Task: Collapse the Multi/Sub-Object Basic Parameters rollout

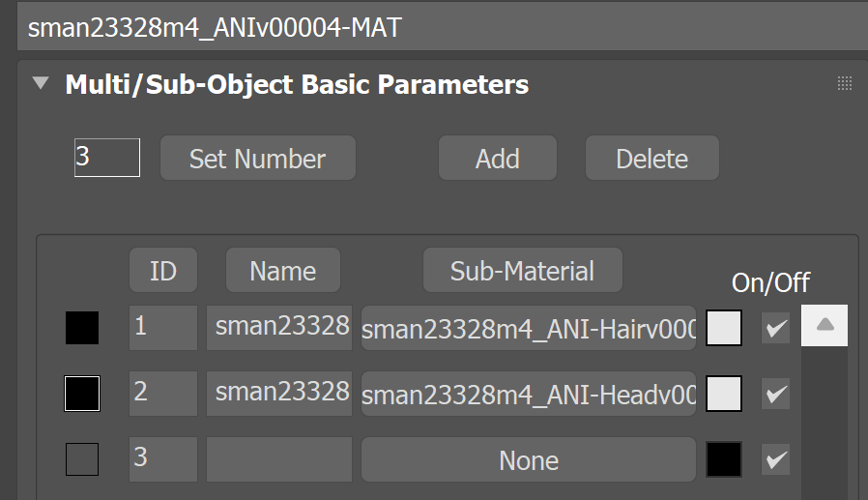Action: [41, 83]
